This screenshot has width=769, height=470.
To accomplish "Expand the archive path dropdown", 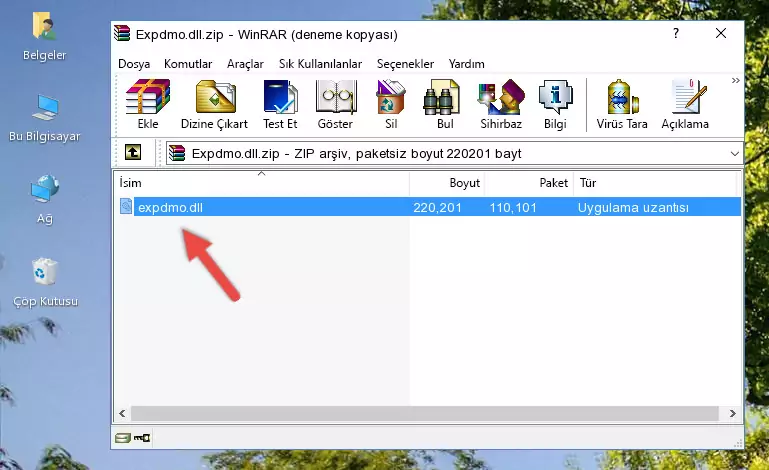I will coord(734,154).
